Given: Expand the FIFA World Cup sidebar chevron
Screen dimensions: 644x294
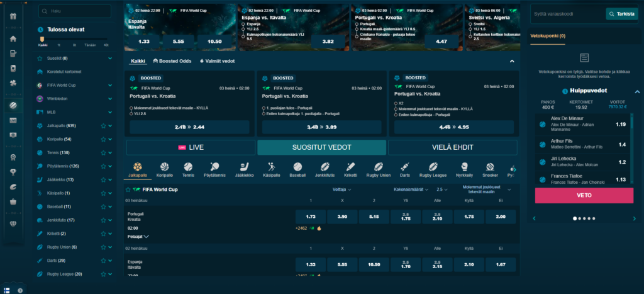Looking at the screenshot, I should [x=110, y=85].
